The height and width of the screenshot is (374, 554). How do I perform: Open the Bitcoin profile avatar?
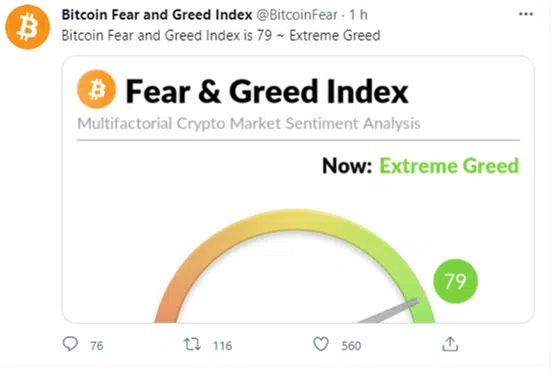point(28,27)
